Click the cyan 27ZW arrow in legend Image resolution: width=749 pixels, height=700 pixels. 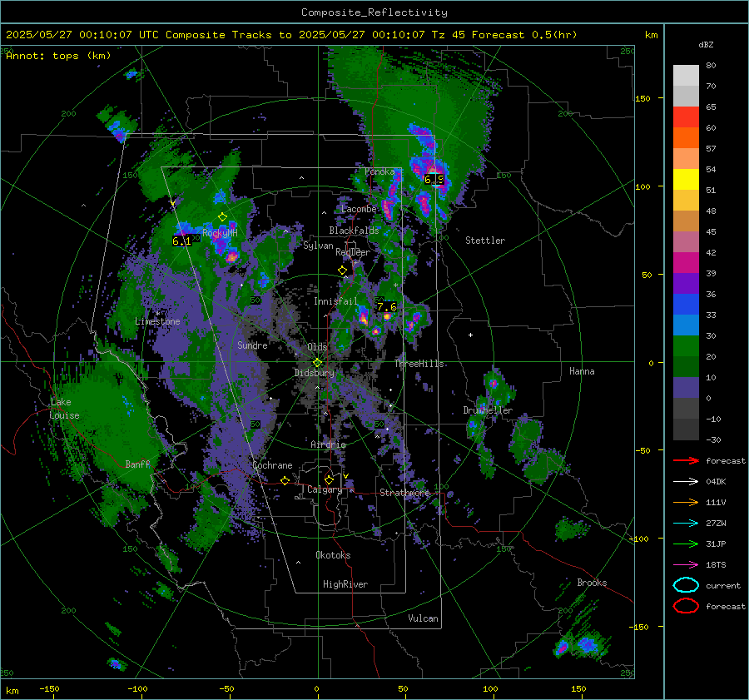pos(686,524)
